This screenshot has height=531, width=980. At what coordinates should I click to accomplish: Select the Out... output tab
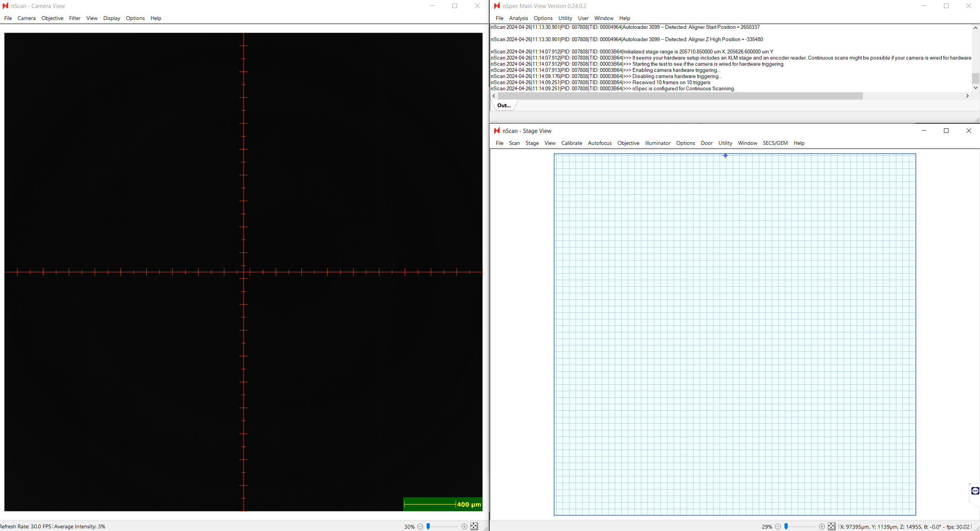pos(504,105)
